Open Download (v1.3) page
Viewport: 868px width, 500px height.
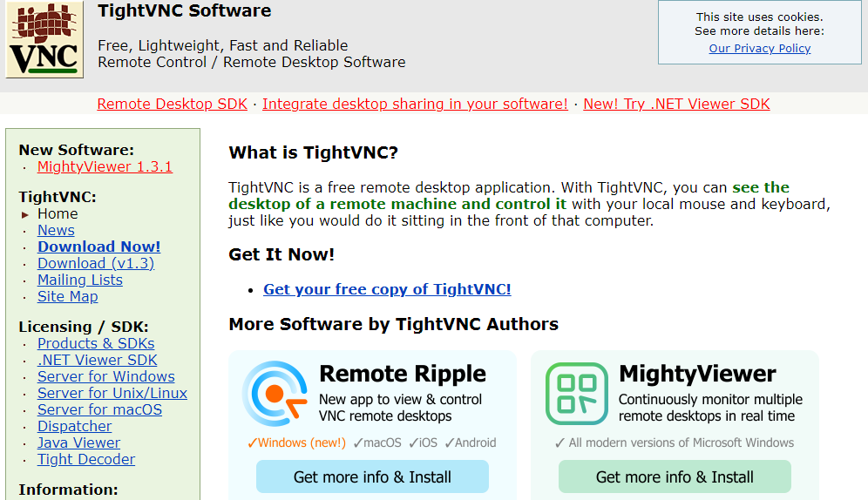tap(96, 263)
